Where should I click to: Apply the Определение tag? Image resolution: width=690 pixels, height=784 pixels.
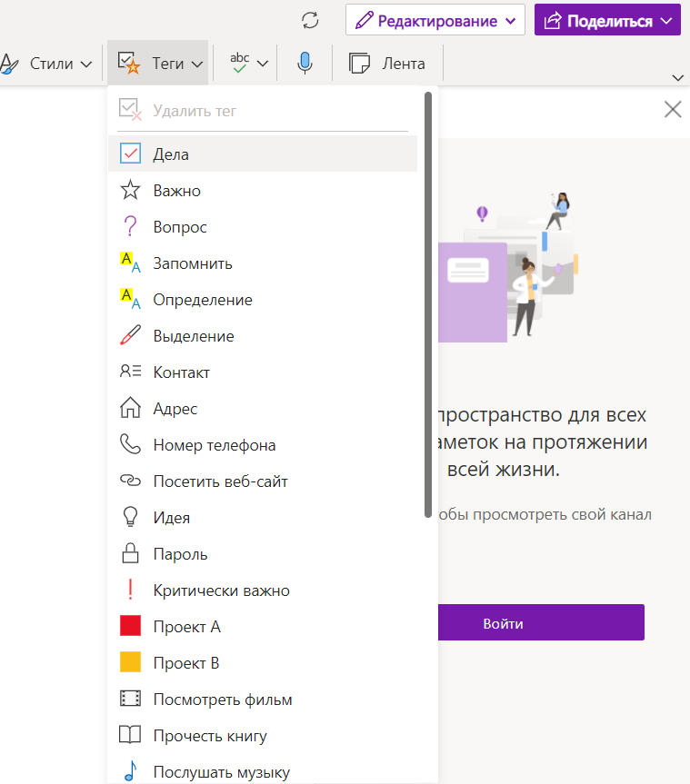[263, 300]
